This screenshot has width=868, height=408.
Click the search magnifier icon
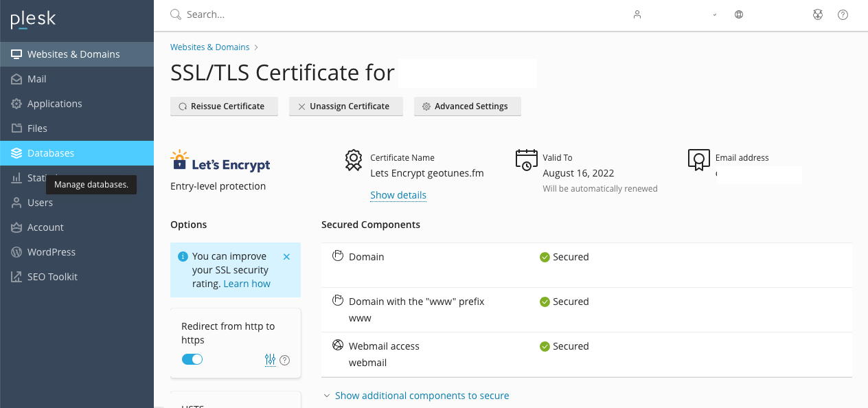[x=176, y=14]
